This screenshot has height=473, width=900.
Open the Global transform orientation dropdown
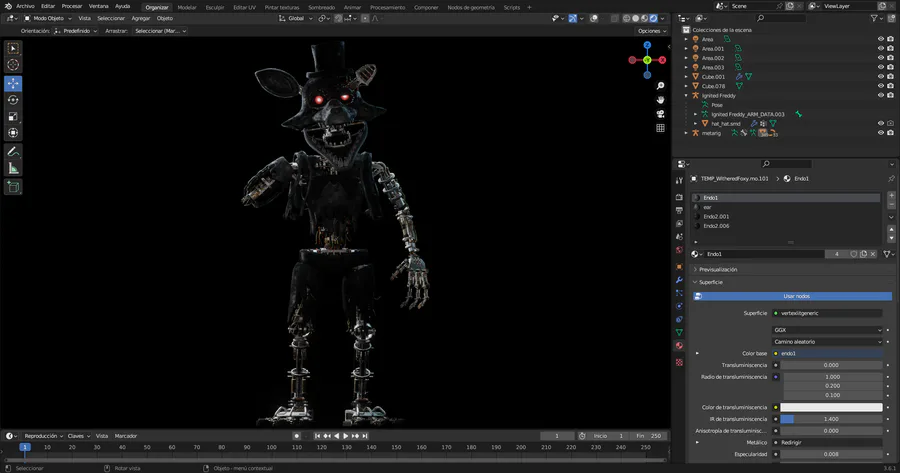296,18
